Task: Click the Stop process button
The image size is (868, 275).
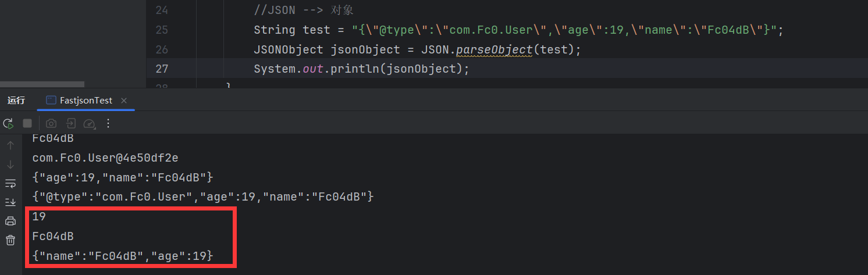Action: point(27,123)
